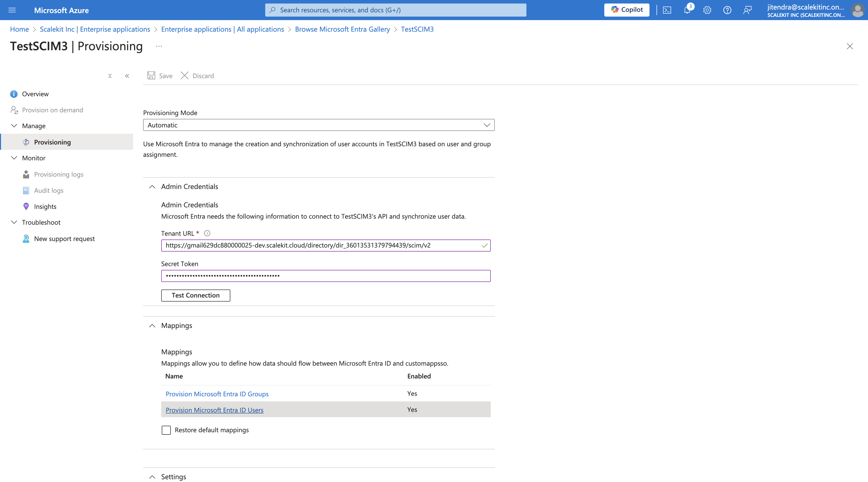Close the Provisioning blade

tap(850, 46)
